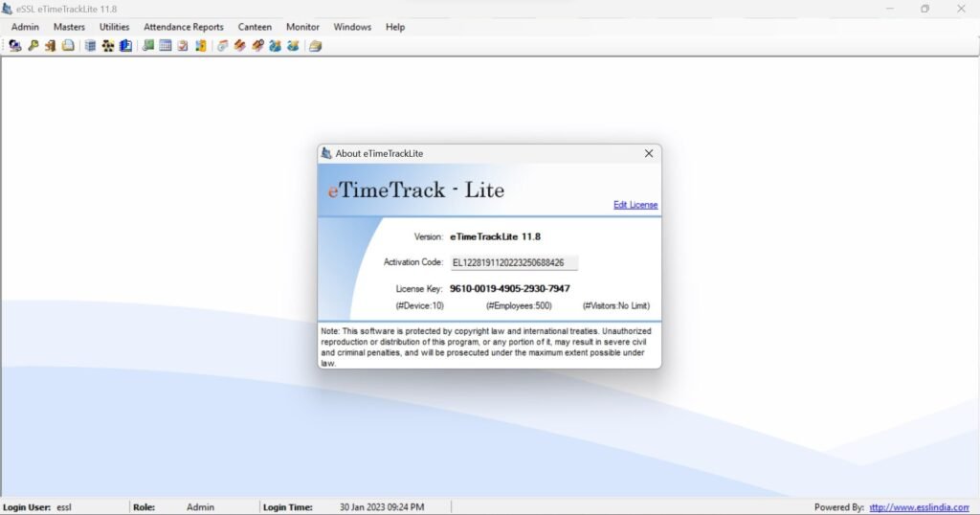Click the green device toolbar icon

148,46
